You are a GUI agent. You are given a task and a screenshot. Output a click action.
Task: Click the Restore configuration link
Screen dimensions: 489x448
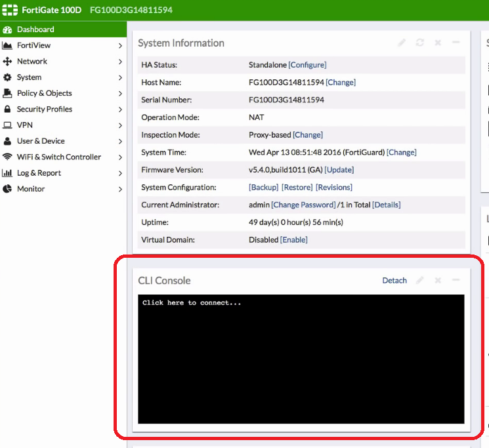pyautogui.click(x=297, y=187)
